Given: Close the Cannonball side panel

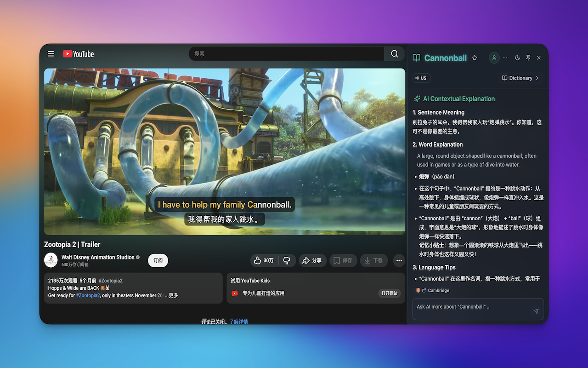Looking at the screenshot, I should click(x=539, y=58).
